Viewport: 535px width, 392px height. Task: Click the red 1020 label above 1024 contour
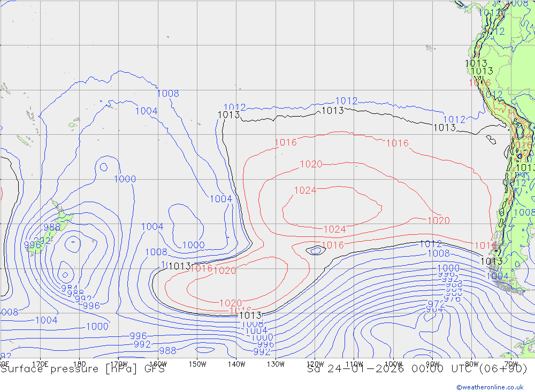[311, 164]
